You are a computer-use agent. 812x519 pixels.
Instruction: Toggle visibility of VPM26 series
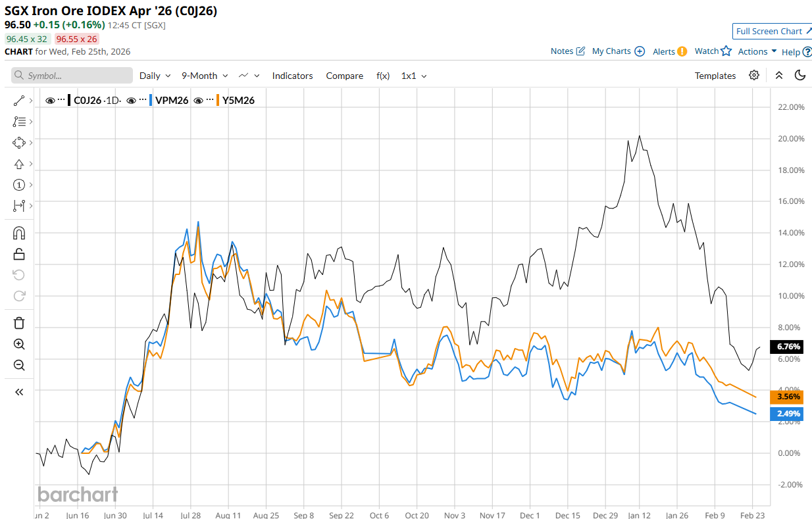click(x=132, y=101)
